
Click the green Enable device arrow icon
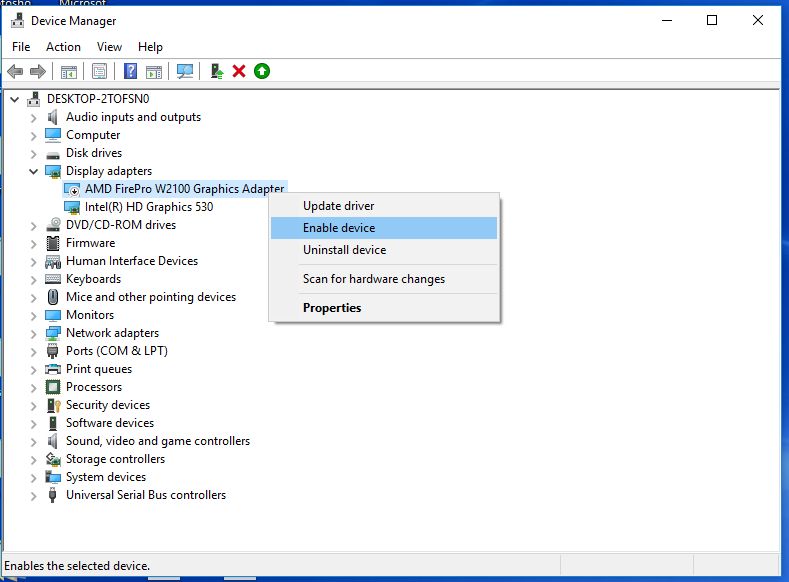(x=262, y=71)
